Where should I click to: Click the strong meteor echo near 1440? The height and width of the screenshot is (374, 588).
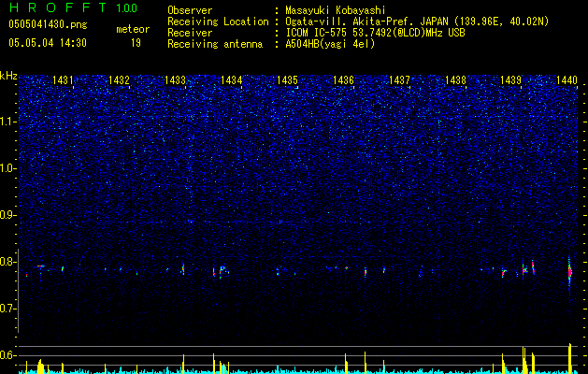(569, 272)
